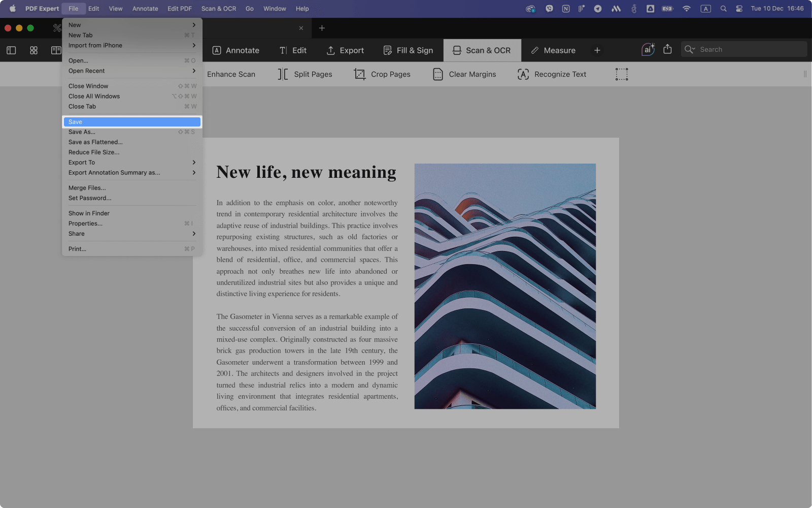Screen dimensions: 812x508
Task: Toggle the left sidebar panel icon
Action: point(11,50)
